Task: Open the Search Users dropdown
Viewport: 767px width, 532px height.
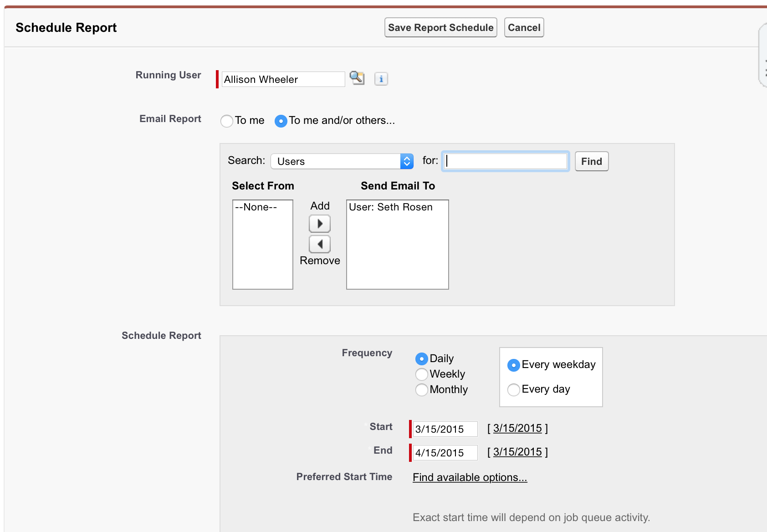Action: click(342, 161)
